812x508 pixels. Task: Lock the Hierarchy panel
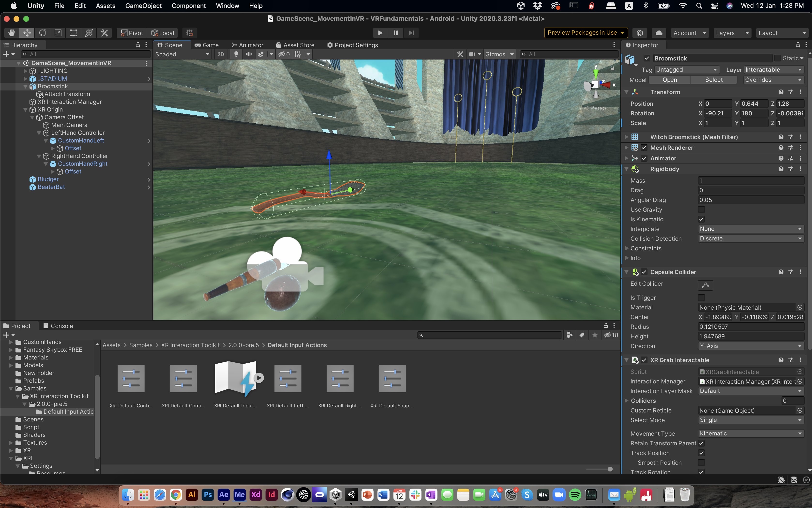click(138, 45)
